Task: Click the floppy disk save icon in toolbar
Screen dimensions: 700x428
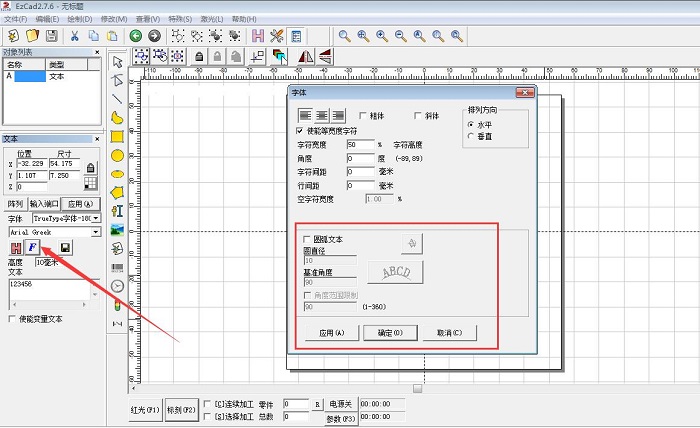Action: (x=55, y=36)
